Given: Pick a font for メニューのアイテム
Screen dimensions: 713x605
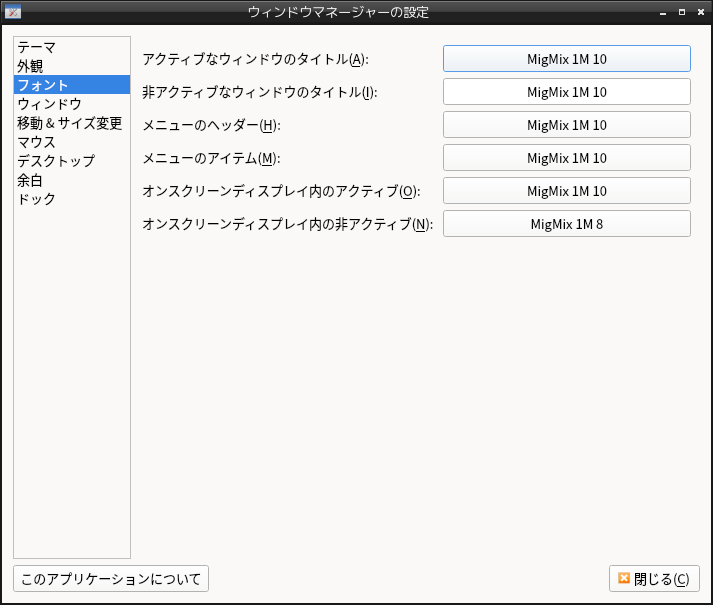Looking at the screenshot, I should coord(566,158).
